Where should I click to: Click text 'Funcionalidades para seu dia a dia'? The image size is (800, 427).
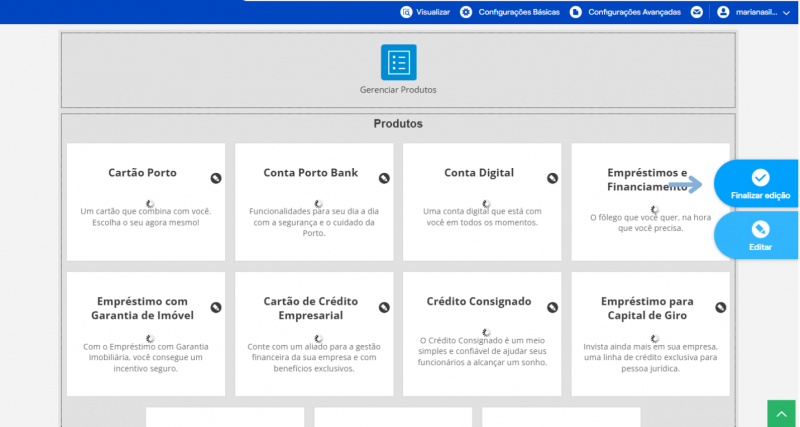click(314, 211)
